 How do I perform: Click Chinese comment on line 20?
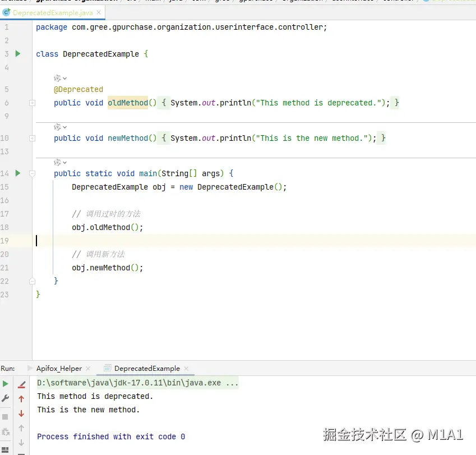pos(98,254)
